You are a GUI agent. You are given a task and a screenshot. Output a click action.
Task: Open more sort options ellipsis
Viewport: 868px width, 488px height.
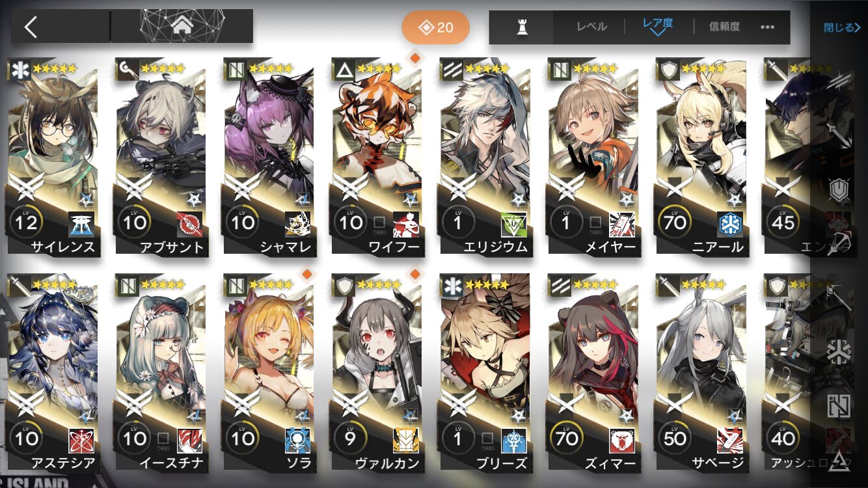pyautogui.click(x=767, y=27)
